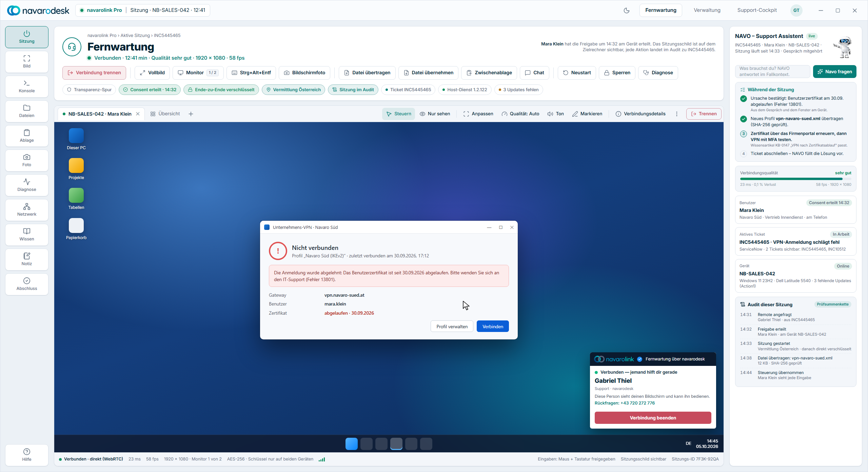
Task: Open the Abschluss sidebar panel
Action: (x=27, y=284)
